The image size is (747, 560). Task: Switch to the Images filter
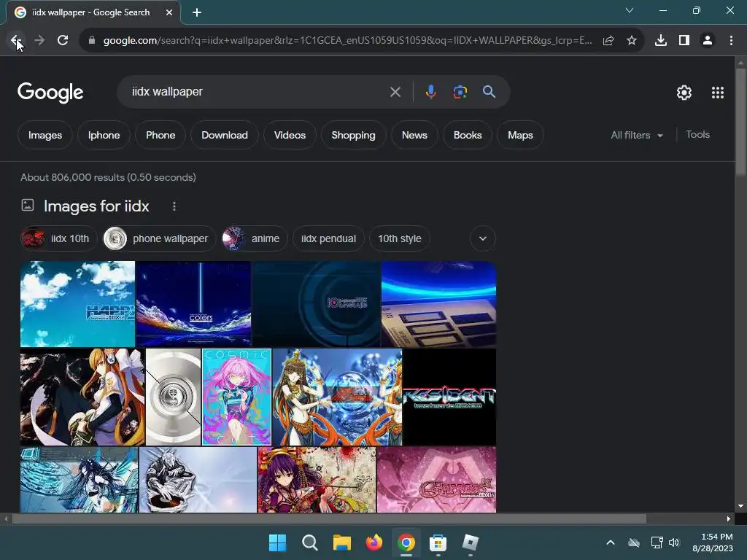point(45,135)
